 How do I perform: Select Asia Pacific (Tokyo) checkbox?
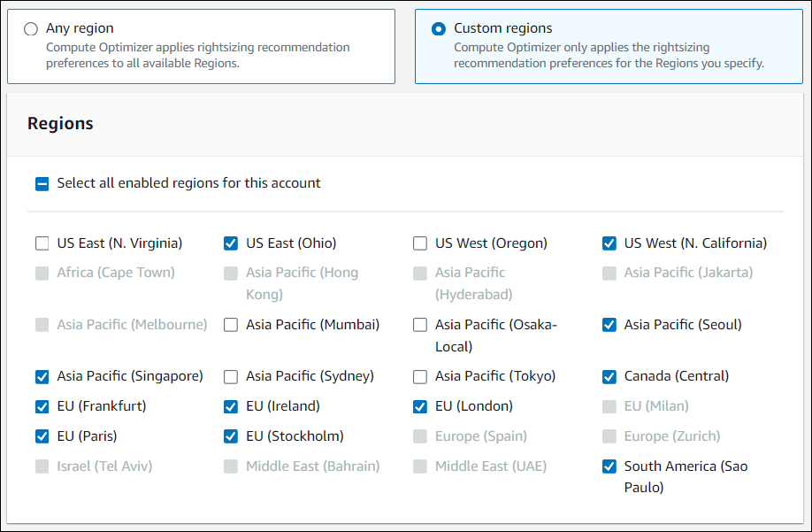coord(420,377)
